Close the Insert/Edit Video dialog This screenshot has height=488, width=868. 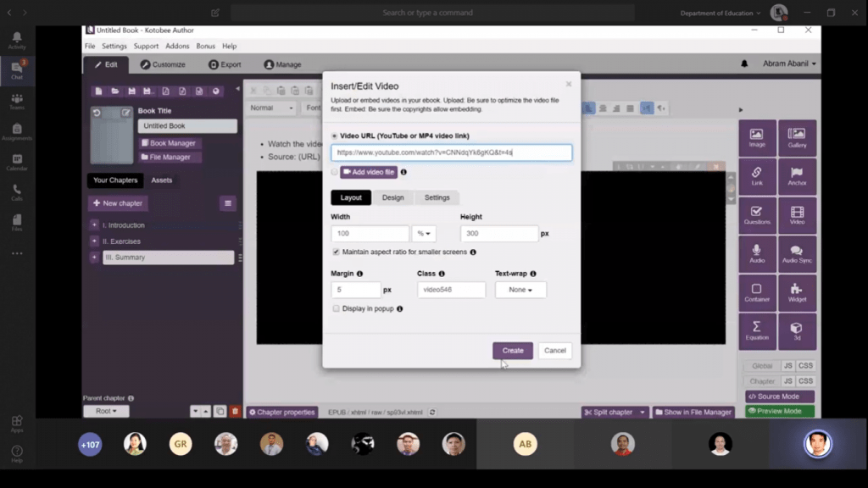(x=569, y=84)
